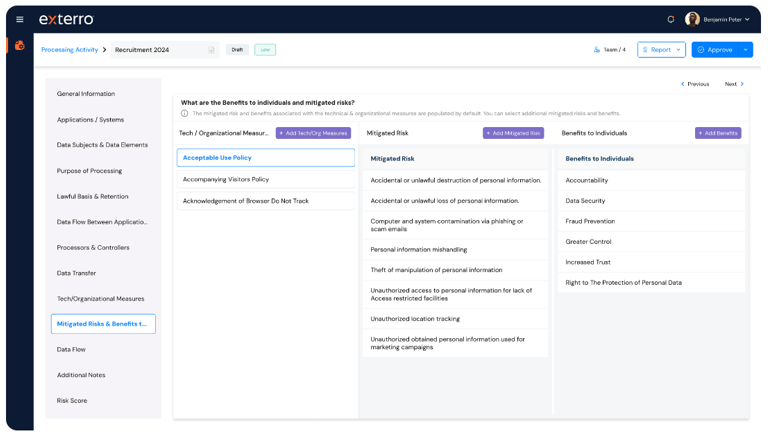Click the Add Benefits button
Image resolution: width=768 pixels, height=436 pixels.
(x=718, y=133)
